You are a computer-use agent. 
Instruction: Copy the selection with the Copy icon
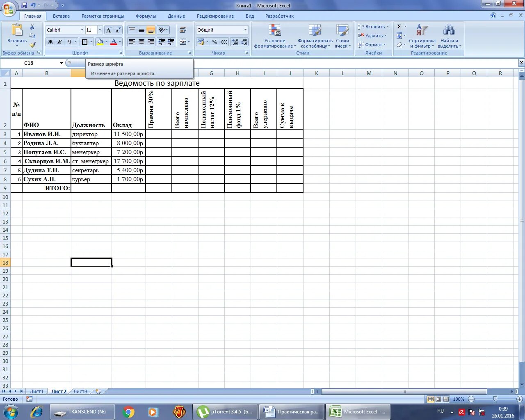pyautogui.click(x=32, y=36)
